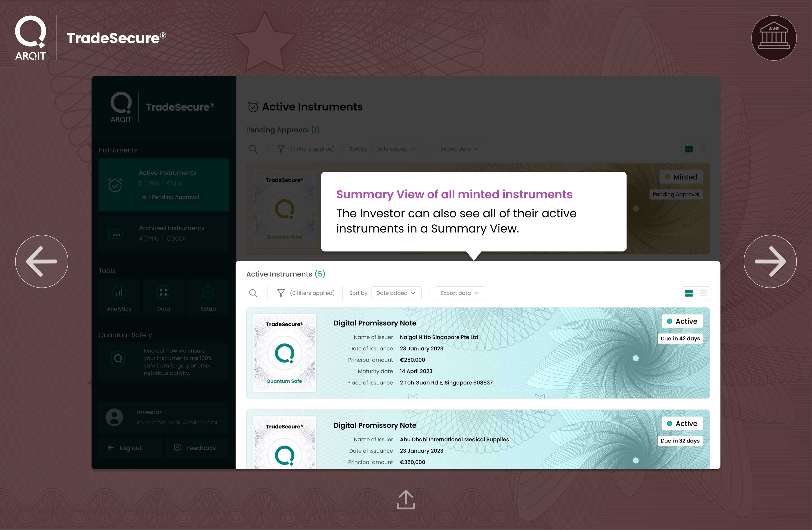The width and height of the screenshot is (812, 530).
Task: Click the thumbnail on Abu Dhabi International card
Action: [x=285, y=443]
